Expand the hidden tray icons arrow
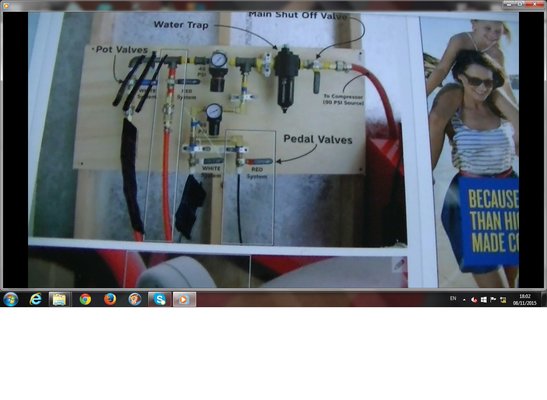Screen dimensions: 547x400 (x=464, y=300)
